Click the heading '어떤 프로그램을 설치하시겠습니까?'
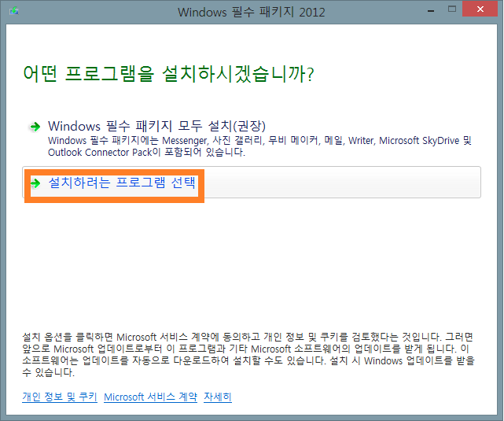 [x=168, y=74]
